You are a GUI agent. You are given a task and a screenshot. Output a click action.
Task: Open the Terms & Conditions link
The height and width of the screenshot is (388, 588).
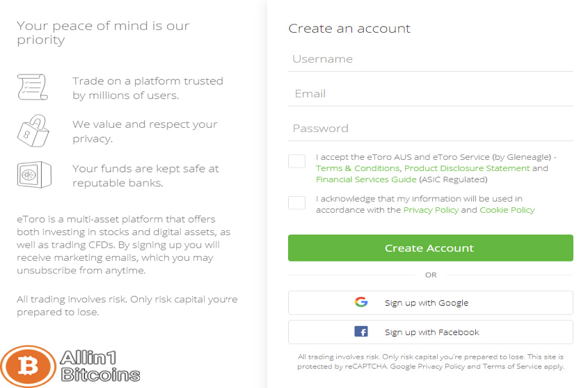[358, 168]
